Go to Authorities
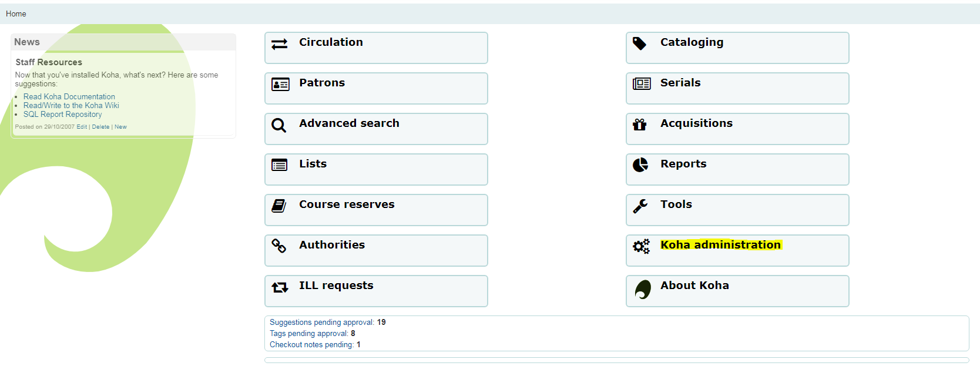This screenshot has width=980, height=376. [376, 250]
